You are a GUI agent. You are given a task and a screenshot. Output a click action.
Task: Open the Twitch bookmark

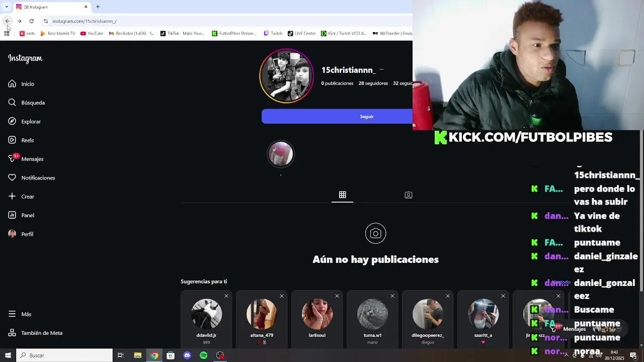click(273, 34)
